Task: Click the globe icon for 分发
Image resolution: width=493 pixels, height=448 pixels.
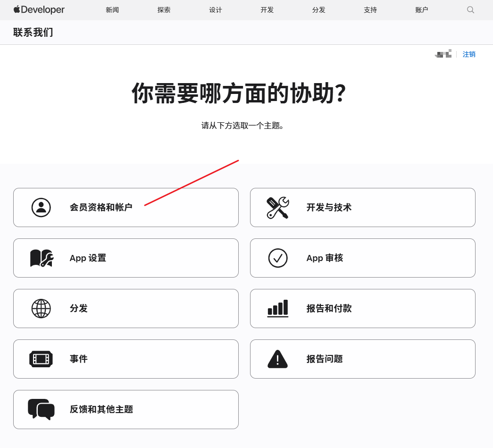Action: 41,309
